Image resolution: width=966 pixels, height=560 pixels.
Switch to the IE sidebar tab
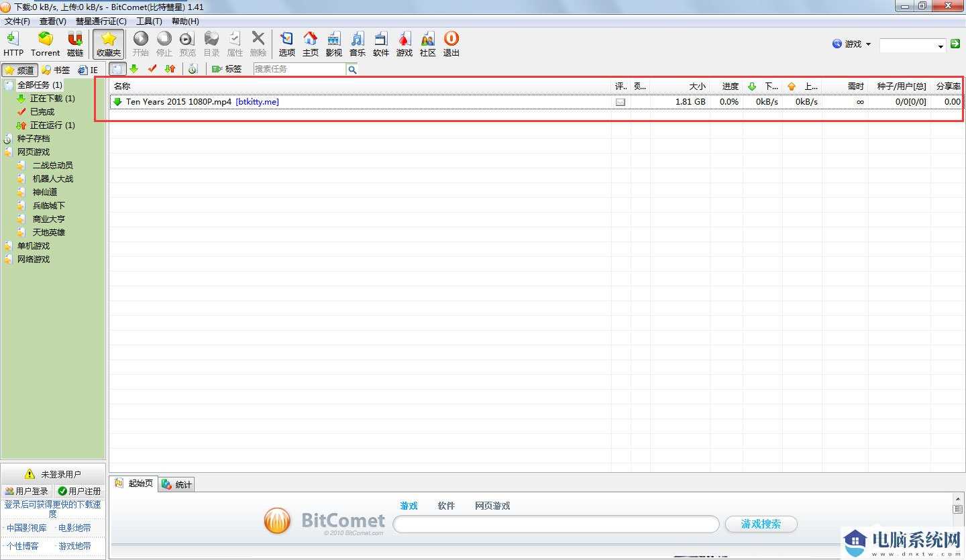pyautogui.click(x=88, y=70)
